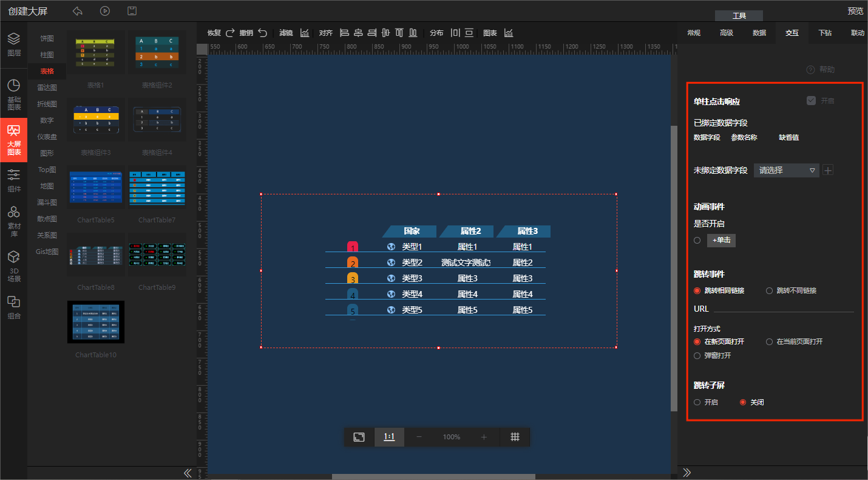Open the 3D场景 sidebar section
Viewport: 868px width, 480px height.
point(13,266)
